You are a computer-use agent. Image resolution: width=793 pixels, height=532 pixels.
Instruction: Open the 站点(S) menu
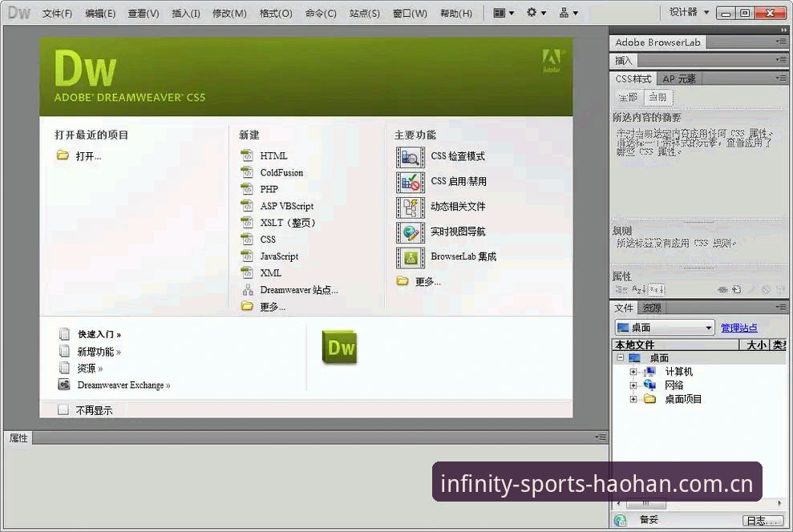(364, 14)
